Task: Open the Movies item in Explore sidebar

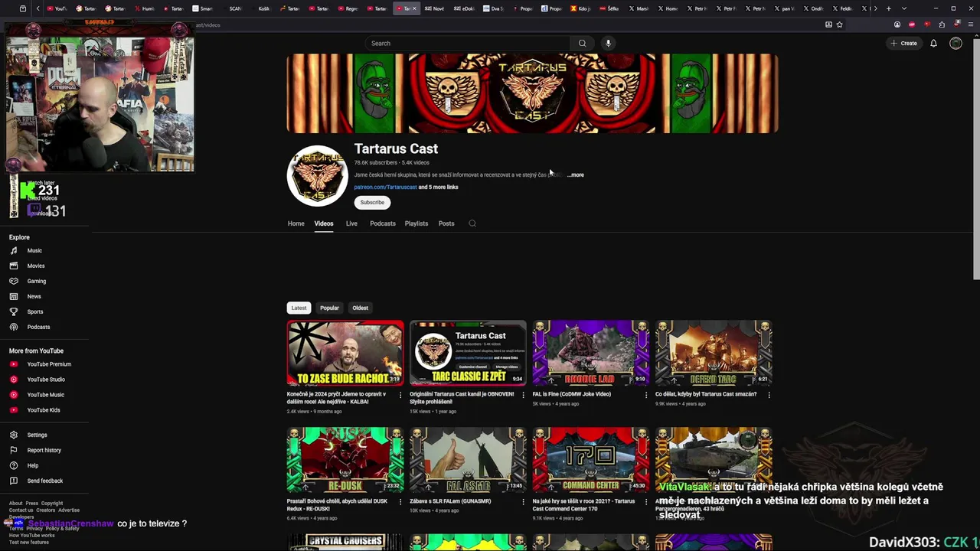Action: pyautogui.click(x=35, y=266)
